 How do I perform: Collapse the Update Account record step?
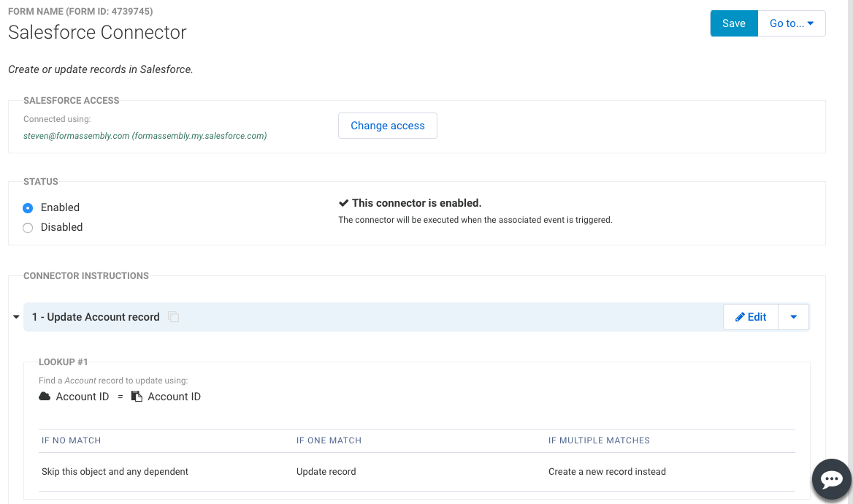coord(16,317)
